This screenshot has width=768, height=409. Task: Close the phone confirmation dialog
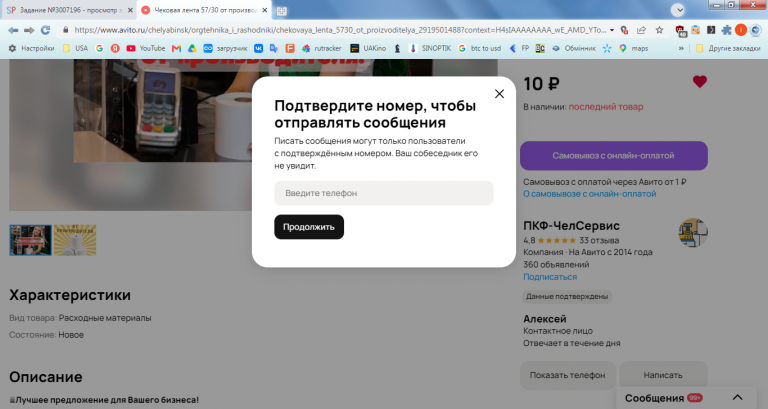499,94
